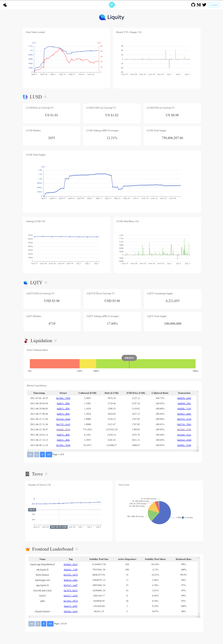Click the LUSD Total Supply value 750,406,207.66
Screen dimensions: 223x644
172,138
